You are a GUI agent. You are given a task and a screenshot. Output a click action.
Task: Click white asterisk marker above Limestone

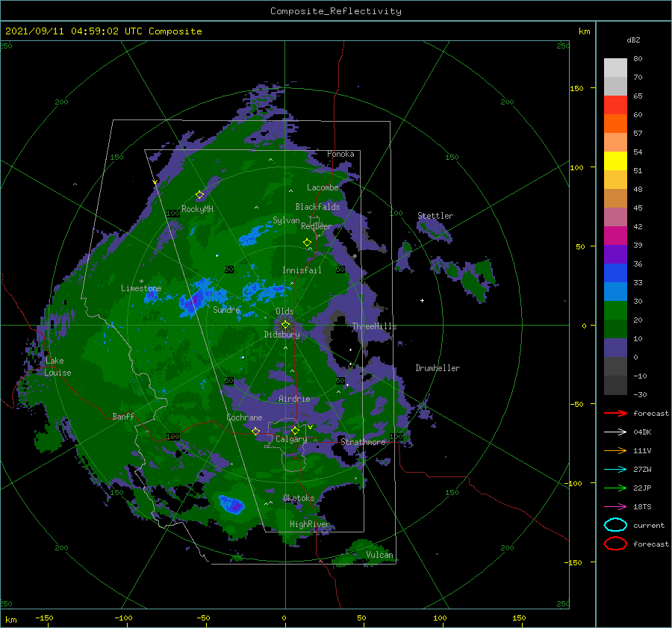[141, 282]
